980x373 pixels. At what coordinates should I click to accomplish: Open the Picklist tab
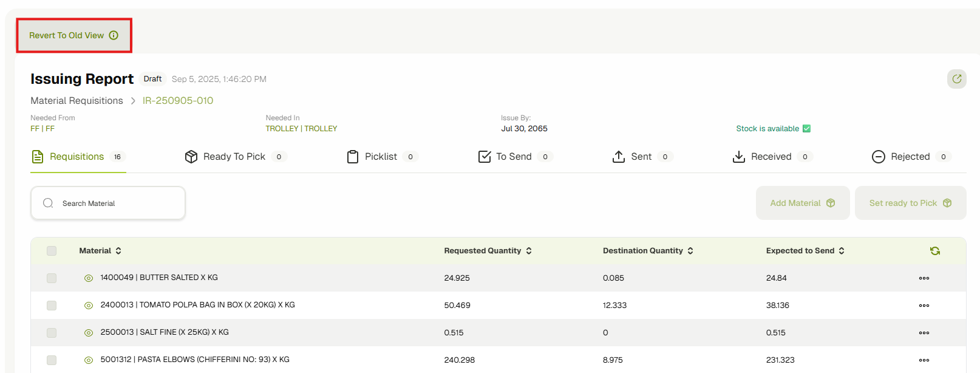pyautogui.click(x=381, y=157)
